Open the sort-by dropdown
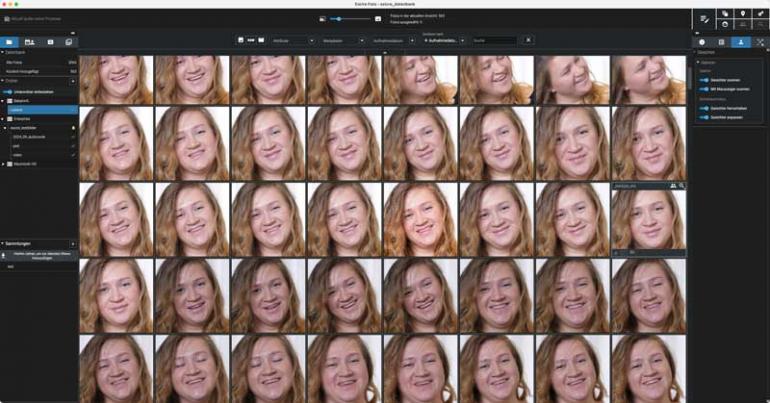770x403 pixels. 443,41
